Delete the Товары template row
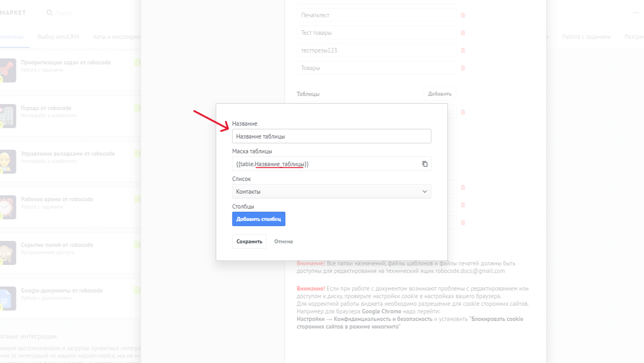 click(463, 68)
